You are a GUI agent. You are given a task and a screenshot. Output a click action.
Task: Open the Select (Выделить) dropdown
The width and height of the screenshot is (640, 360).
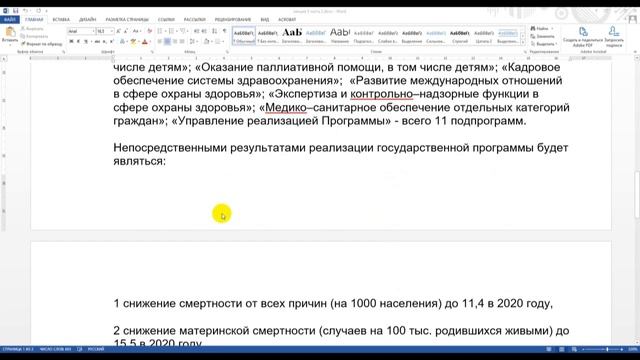(x=543, y=44)
